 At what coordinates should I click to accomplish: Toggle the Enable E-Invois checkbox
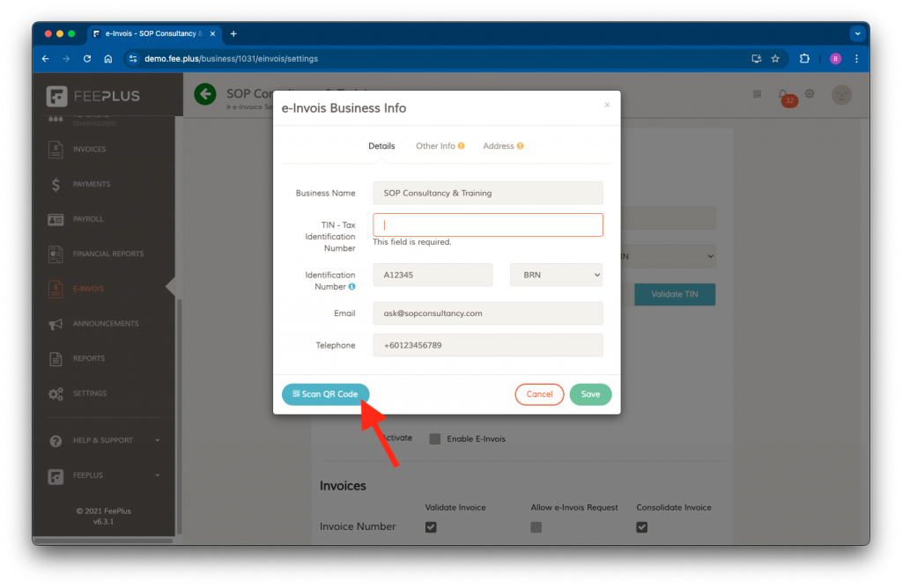[435, 438]
